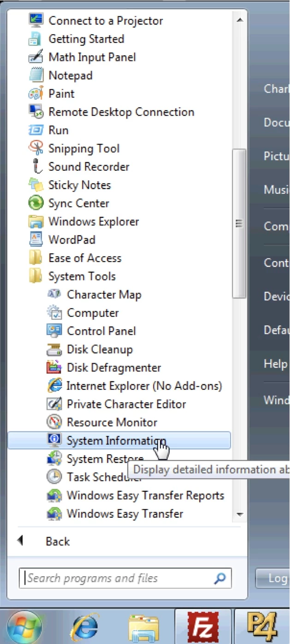The image size is (290, 644).
Task: Switch to the P4 taskbar application
Action: click(262, 627)
